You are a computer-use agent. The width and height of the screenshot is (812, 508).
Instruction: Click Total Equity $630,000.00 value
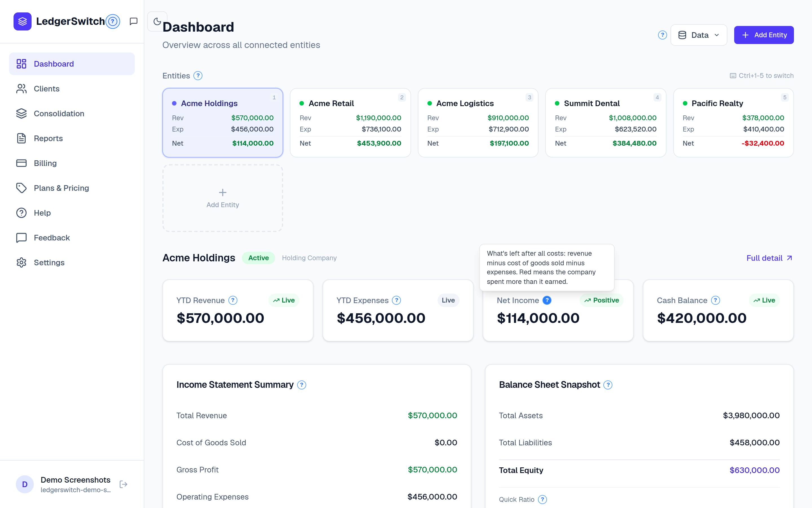(754, 470)
